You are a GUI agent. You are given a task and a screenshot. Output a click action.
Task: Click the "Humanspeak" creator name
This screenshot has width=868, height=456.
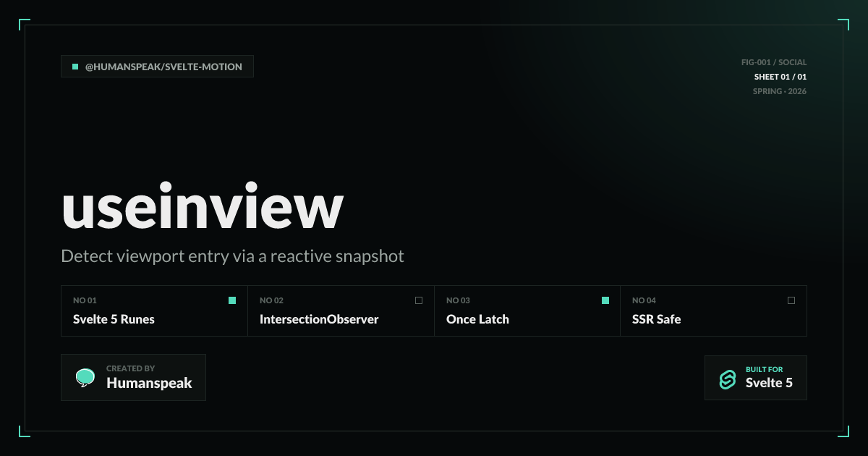pyautogui.click(x=149, y=384)
